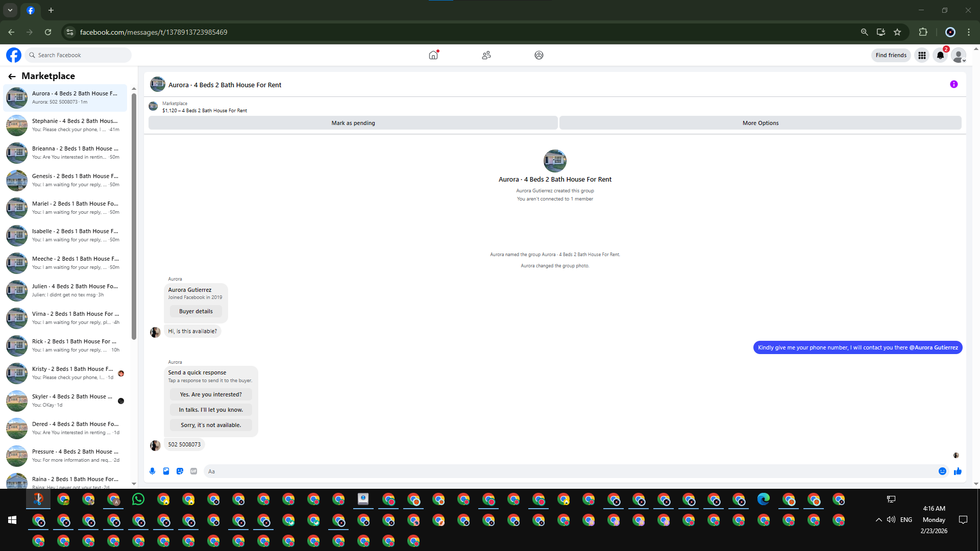
Task: Open the Friends icon in top navigation
Action: click(x=486, y=55)
